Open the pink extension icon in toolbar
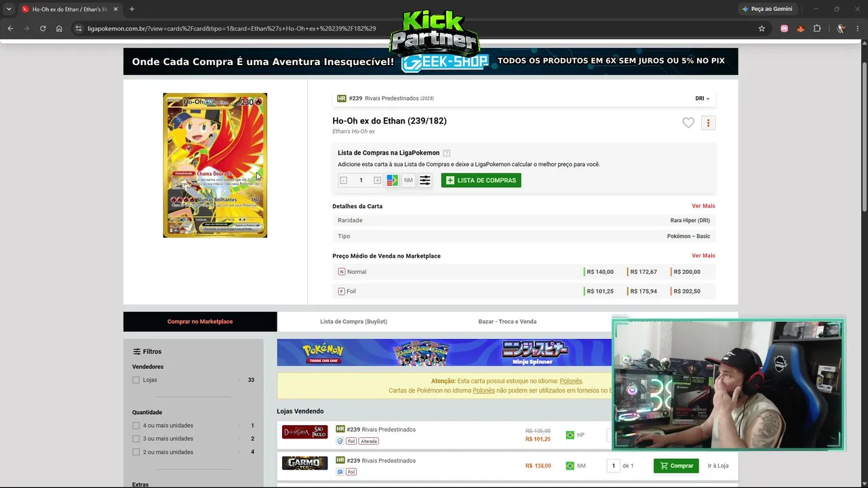Screen dimensions: 868x488 coord(785,28)
